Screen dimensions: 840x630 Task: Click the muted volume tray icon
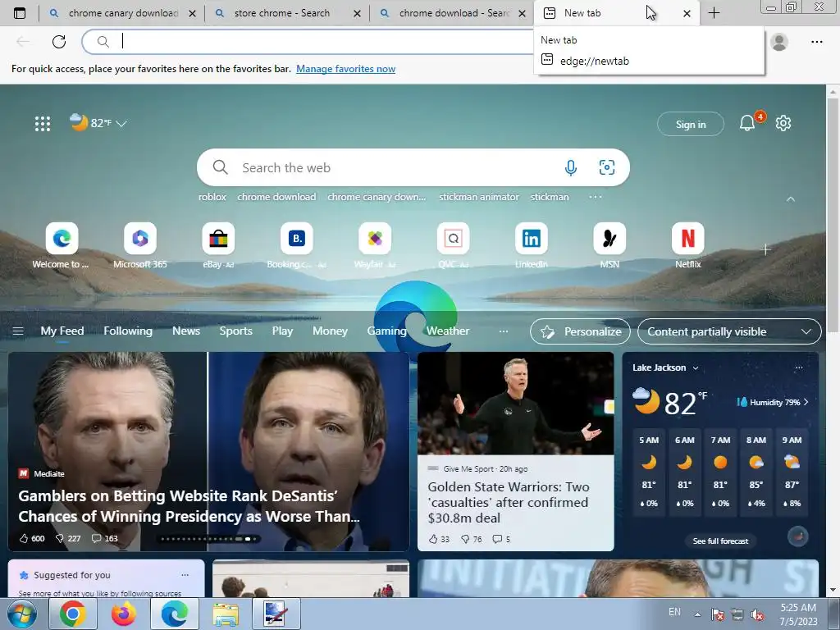tap(757, 614)
